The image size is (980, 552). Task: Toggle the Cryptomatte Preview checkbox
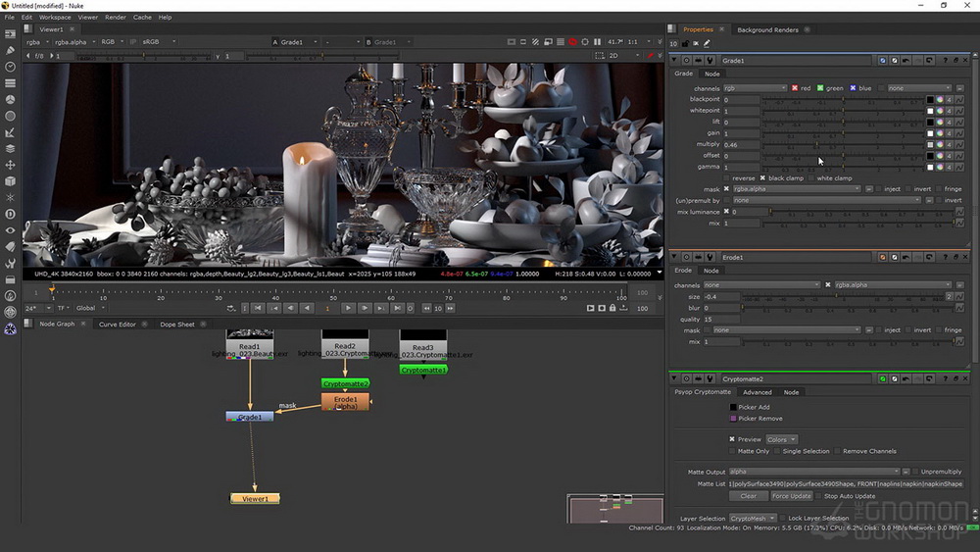click(x=732, y=439)
